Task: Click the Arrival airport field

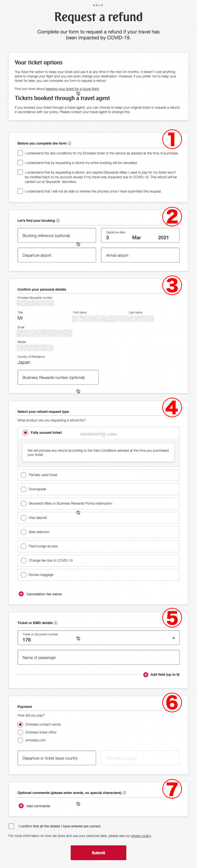Action: [x=140, y=255]
